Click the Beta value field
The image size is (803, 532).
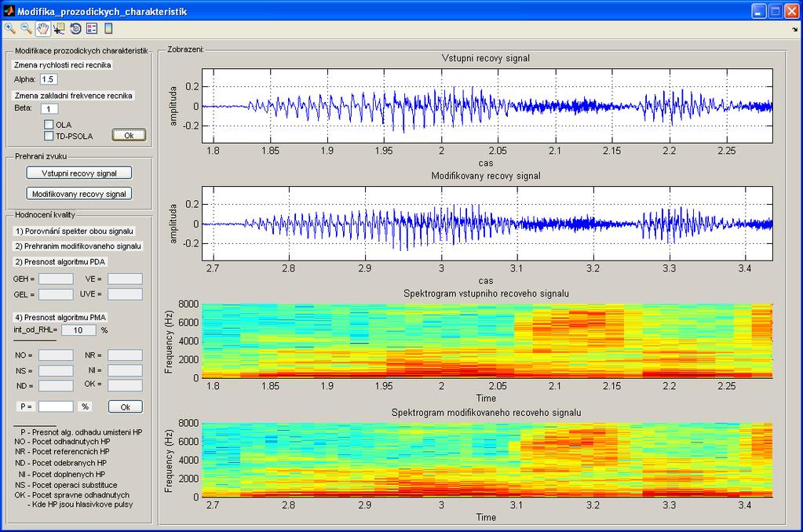49,108
